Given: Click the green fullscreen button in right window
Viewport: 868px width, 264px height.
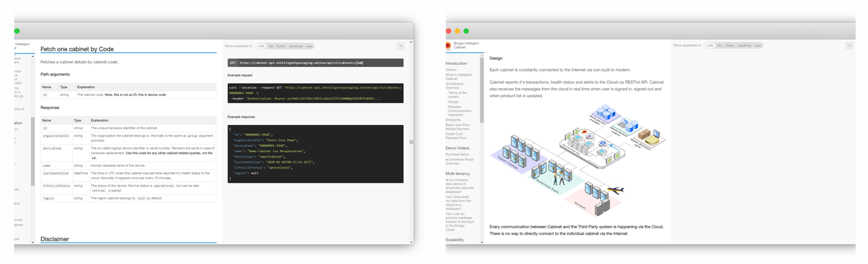Looking at the screenshot, I should pos(466,31).
